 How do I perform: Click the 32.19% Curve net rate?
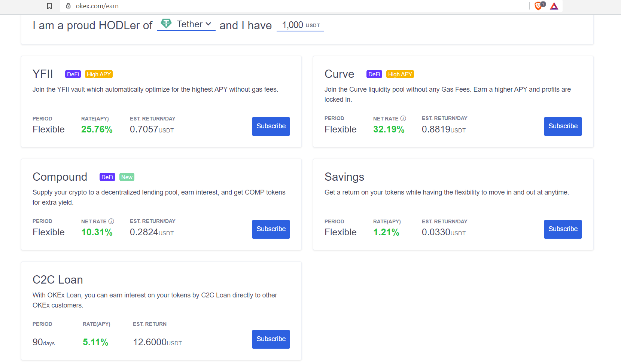389,129
